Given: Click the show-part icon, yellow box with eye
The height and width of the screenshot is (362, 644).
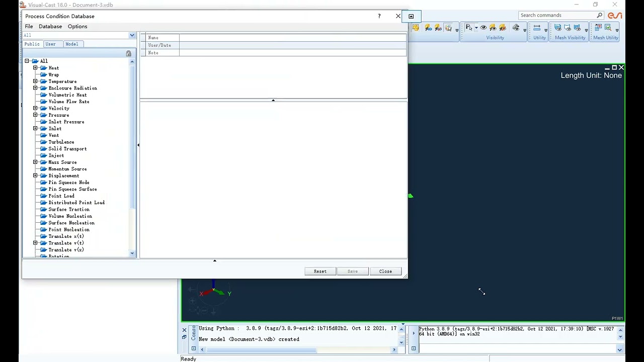Looking at the screenshot, I should click(x=493, y=28).
